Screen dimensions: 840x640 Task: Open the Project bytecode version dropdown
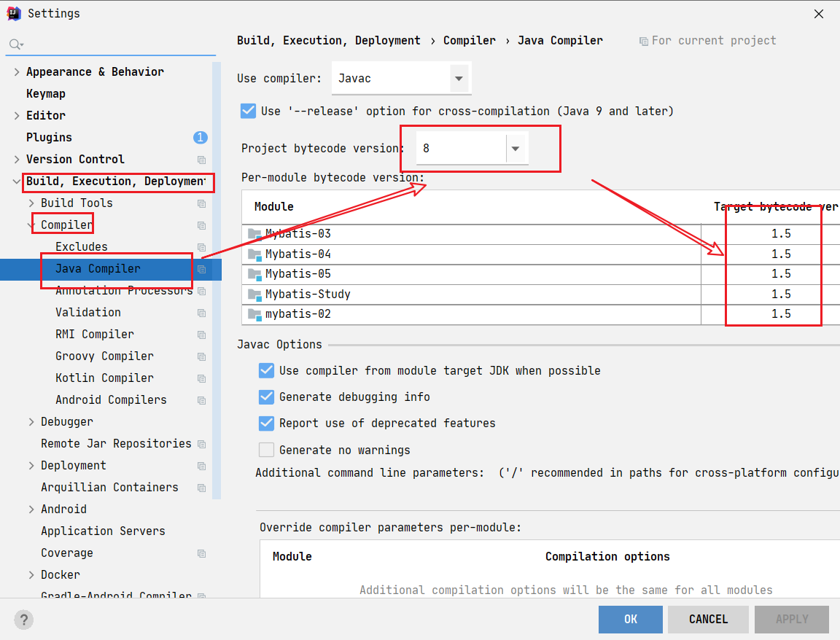pos(516,149)
